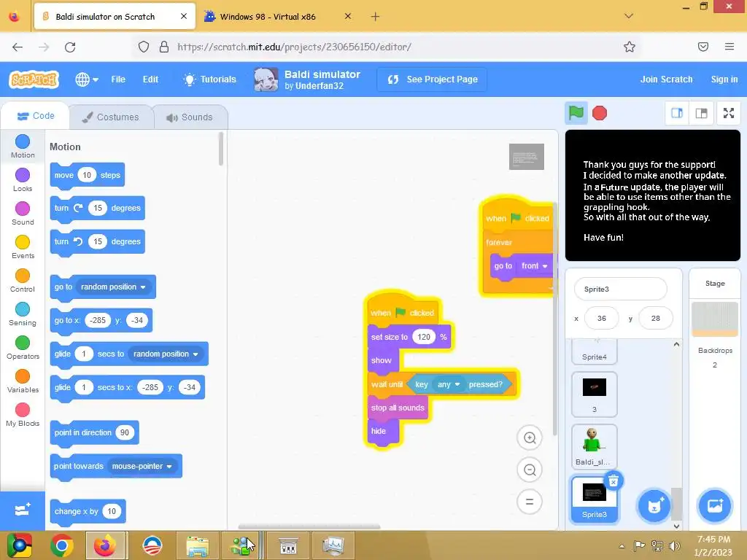Click the sprite y position field
Image resolution: width=747 pixels, height=560 pixels.
coord(656,318)
